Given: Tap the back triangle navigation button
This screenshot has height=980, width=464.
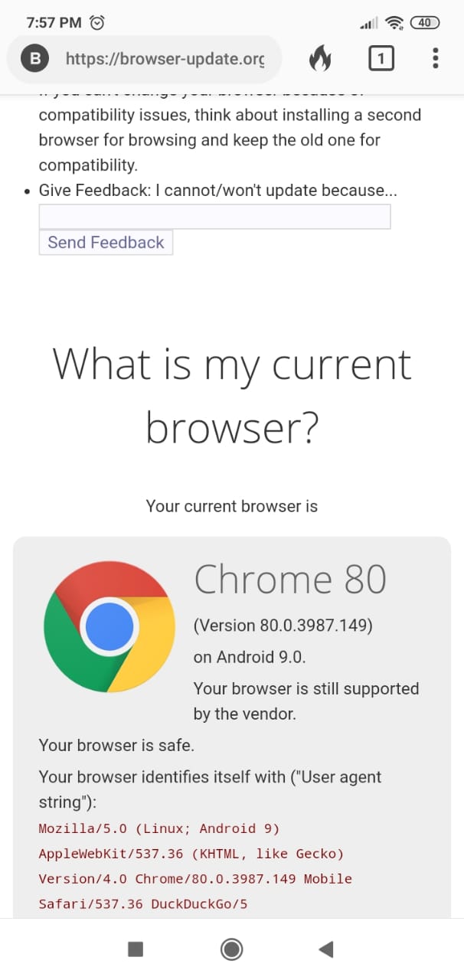Looking at the screenshot, I should pyautogui.click(x=326, y=949).
